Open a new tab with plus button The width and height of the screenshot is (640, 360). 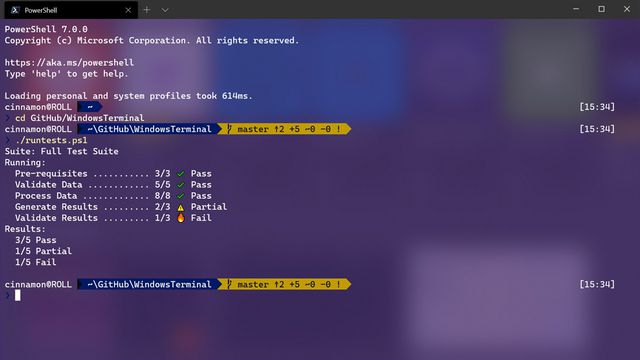pyautogui.click(x=147, y=10)
